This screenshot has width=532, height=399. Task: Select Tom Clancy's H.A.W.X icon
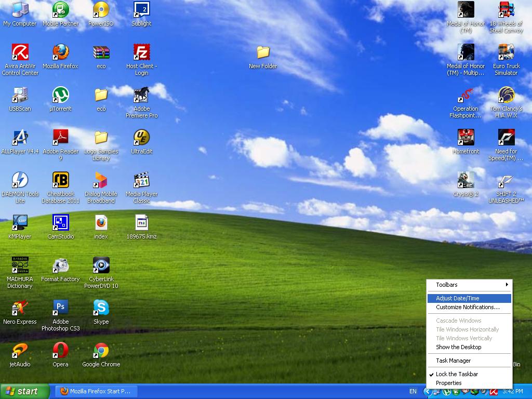coord(506,102)
